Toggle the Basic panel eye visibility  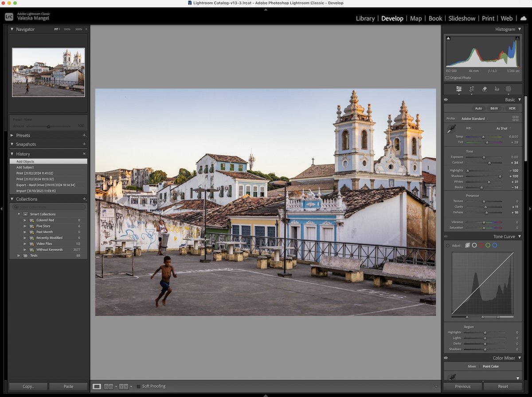coord(446,100)
